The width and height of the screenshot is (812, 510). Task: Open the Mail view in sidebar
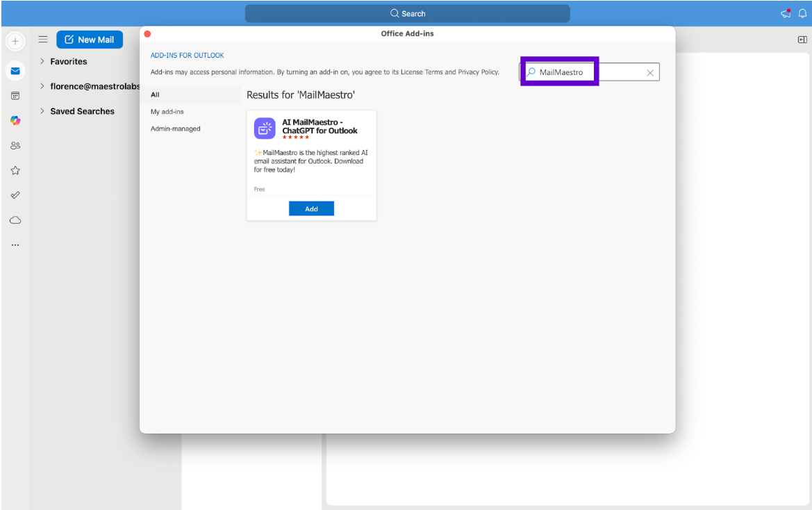pyautogui.click(x=15, y=71)
